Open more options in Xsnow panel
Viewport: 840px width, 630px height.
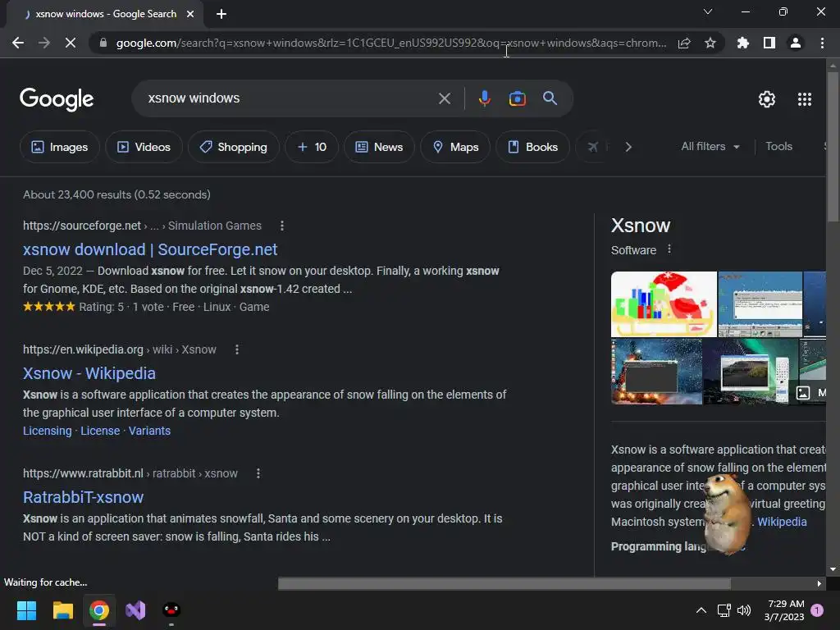[x=669, y=249]
